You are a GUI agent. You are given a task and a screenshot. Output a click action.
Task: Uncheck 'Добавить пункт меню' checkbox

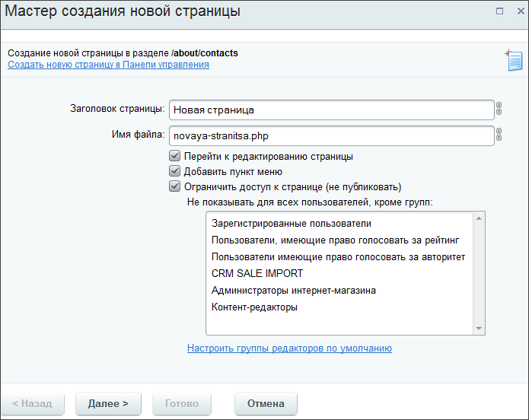[175, 171]
